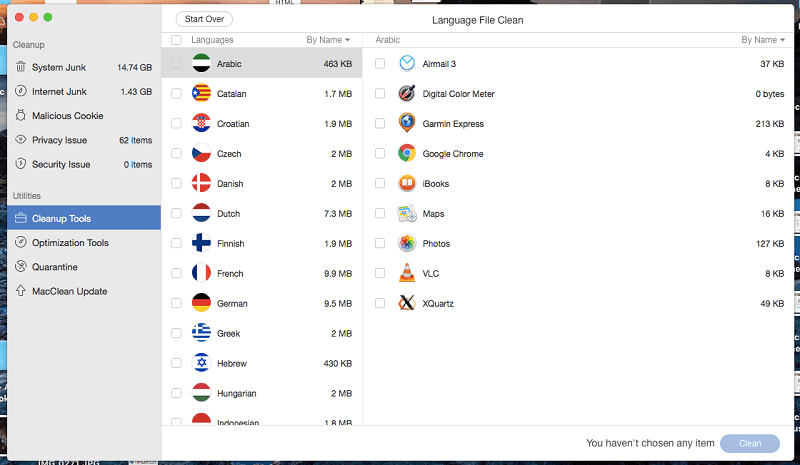Select the Greek language row
The height and width of the screenshot is (465, 800).
coord(262,333)
